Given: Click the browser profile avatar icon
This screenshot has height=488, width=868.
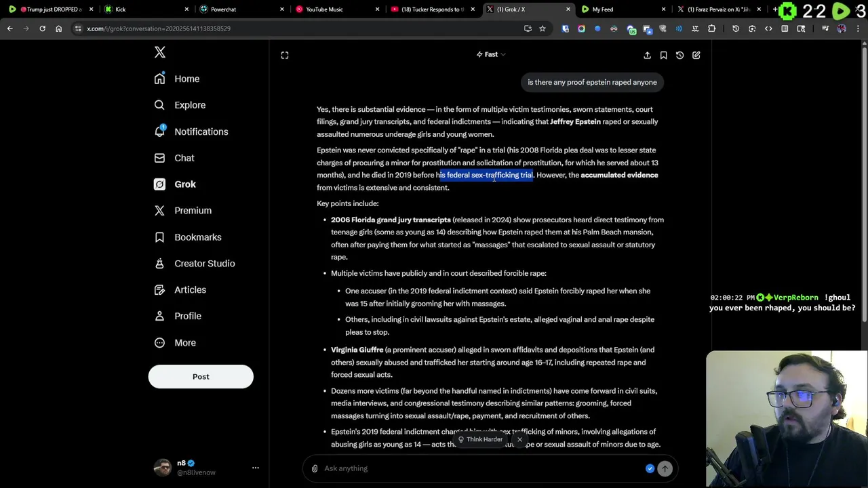Looking at the screenshot, I should (842, 28).
